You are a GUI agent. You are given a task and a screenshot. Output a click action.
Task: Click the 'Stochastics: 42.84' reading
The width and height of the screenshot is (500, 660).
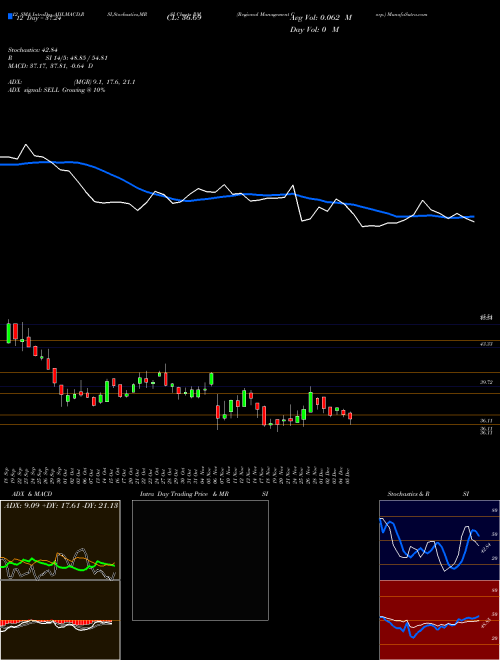(x=32, y=51)
